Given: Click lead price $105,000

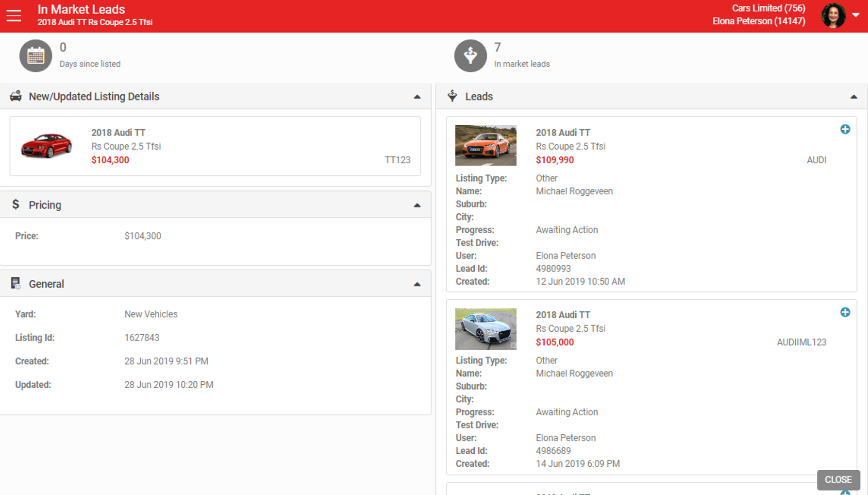Looking at the screenshot, I should pos(555,342).
